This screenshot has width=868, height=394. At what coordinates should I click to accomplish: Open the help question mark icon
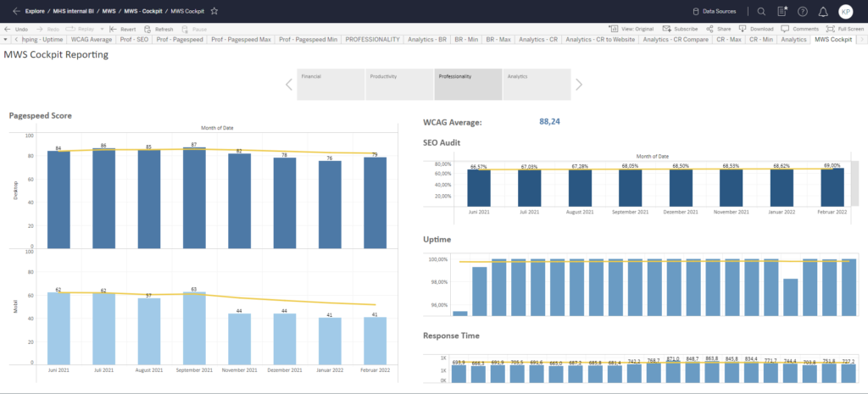point(803,11)
